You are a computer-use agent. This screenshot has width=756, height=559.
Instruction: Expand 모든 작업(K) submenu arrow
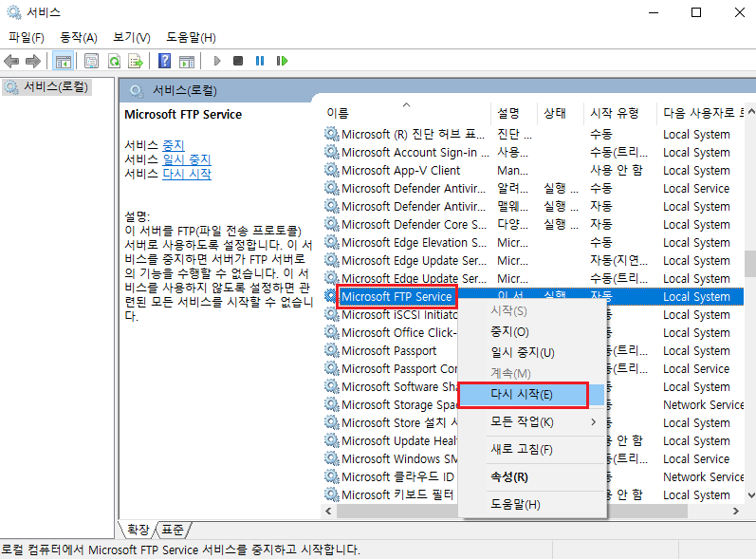(594, 422)
